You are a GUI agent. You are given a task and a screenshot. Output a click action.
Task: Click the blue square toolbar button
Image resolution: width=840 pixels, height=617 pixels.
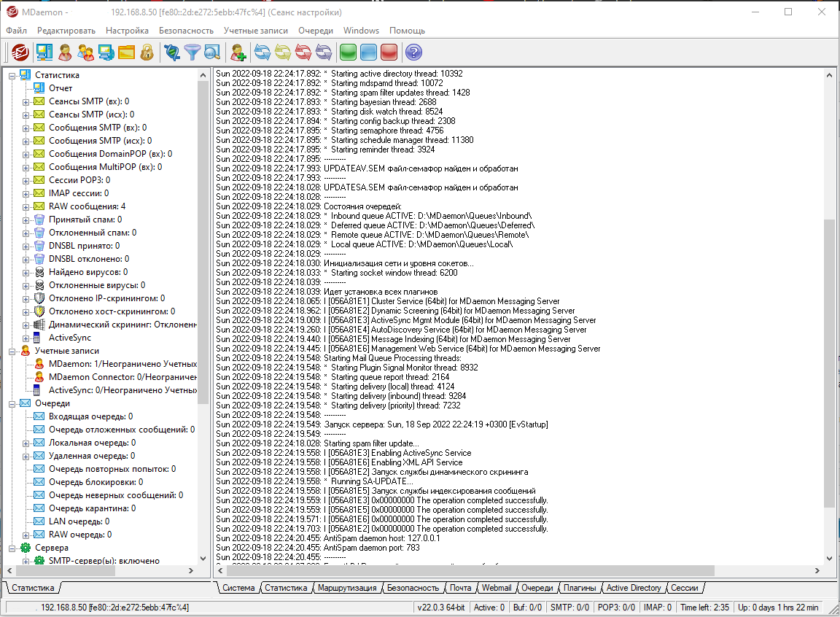click(x=368, y=53)
